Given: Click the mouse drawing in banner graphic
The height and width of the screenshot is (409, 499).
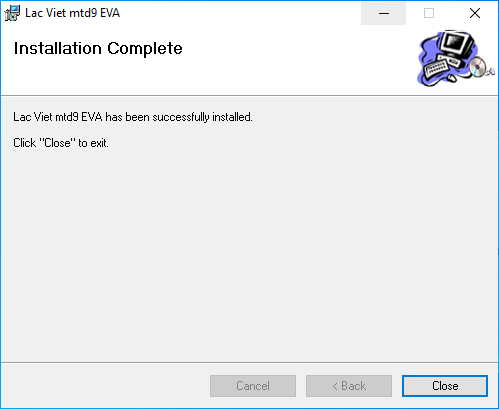Looking at the screenshot, I should 451,78.
